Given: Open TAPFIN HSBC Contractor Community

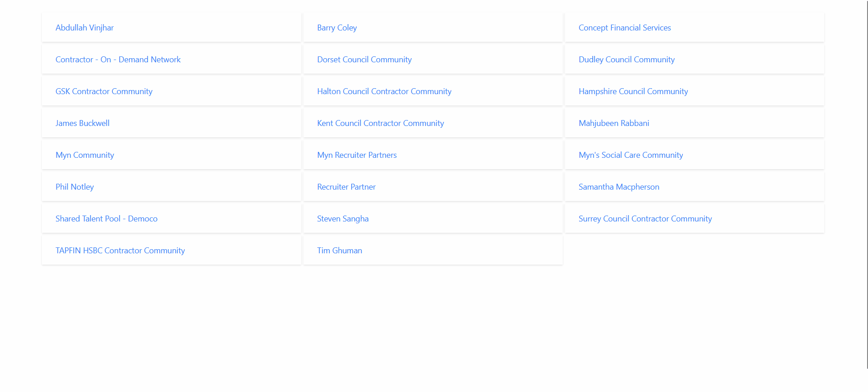Looking at the screenshot, I should point(120,251).
